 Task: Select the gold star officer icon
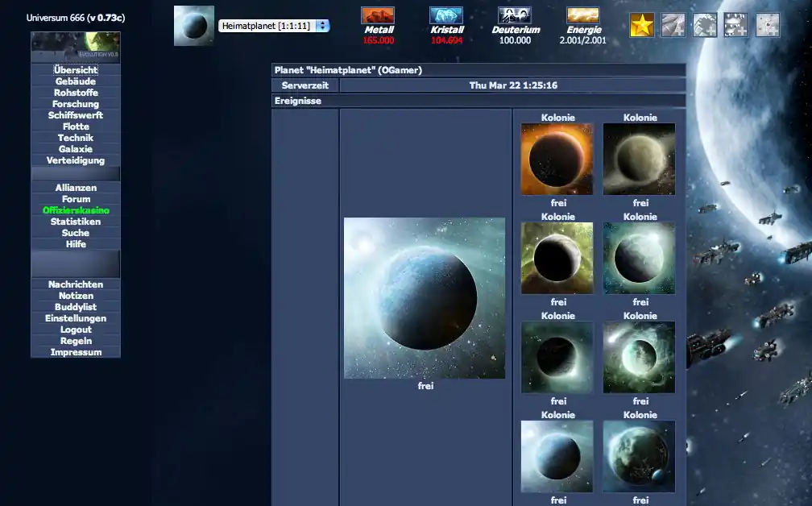pos(640,24)
